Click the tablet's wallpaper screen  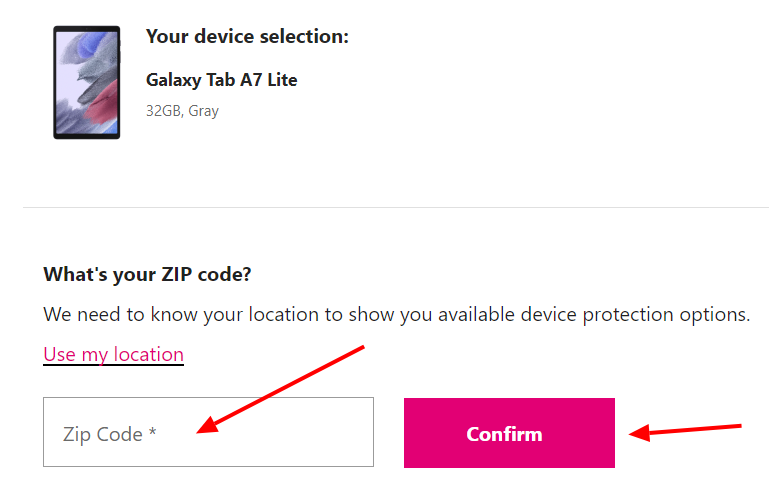(x=87, y=82)
